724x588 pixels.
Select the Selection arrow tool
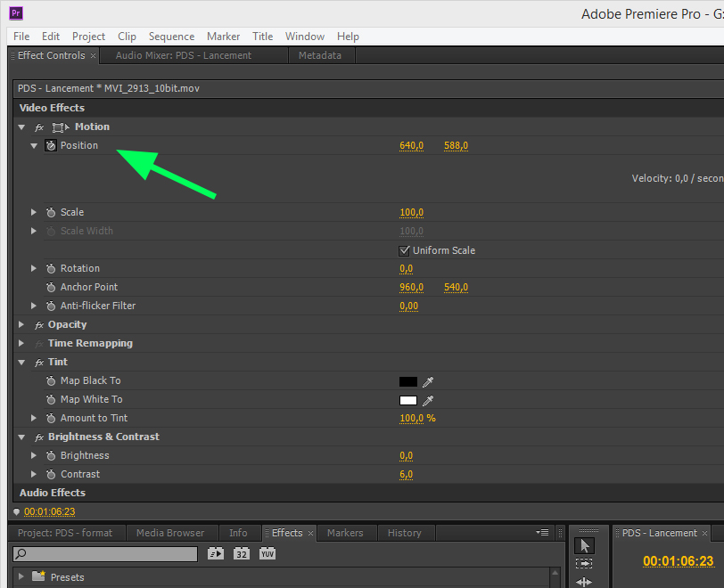click(x=584, y=546)
